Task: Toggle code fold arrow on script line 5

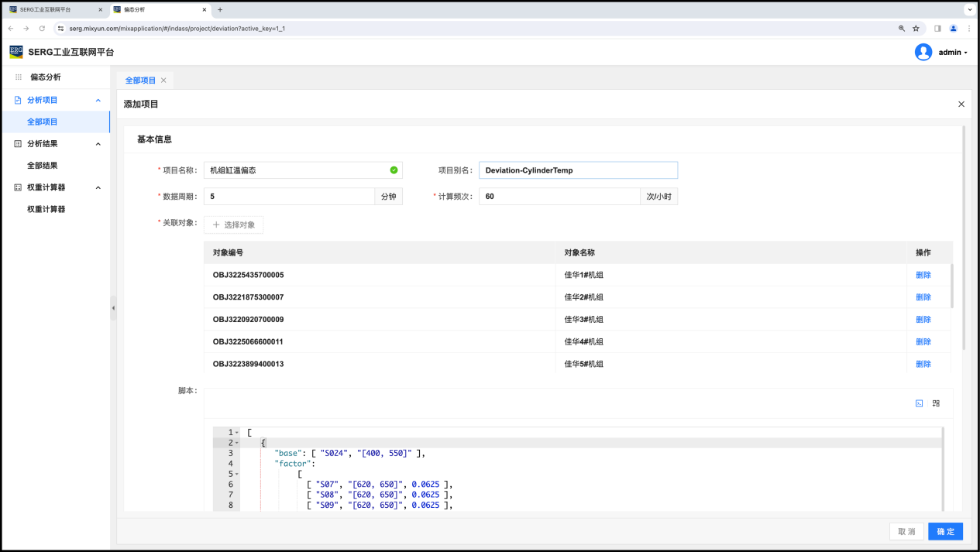Action: tap(237, 474)
